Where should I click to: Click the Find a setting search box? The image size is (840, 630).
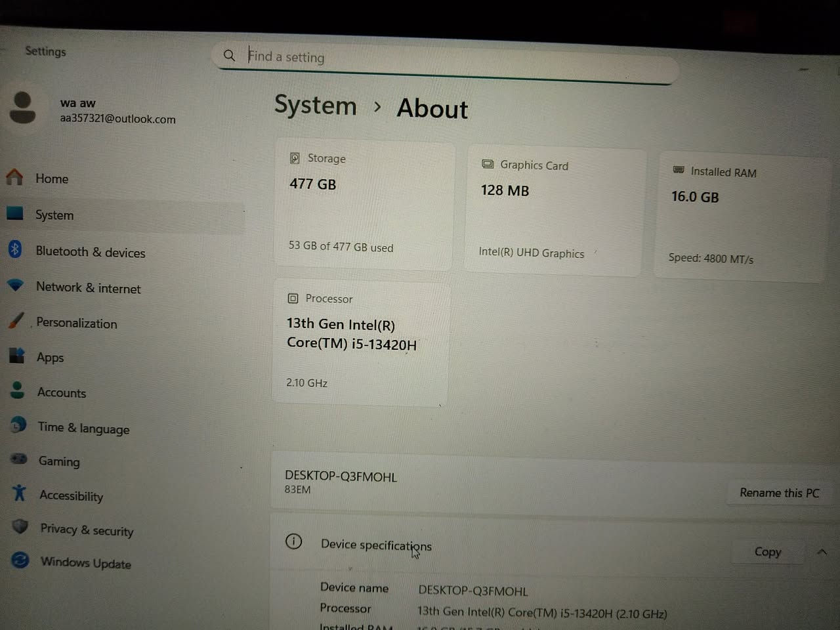click(x=445, y=57)
